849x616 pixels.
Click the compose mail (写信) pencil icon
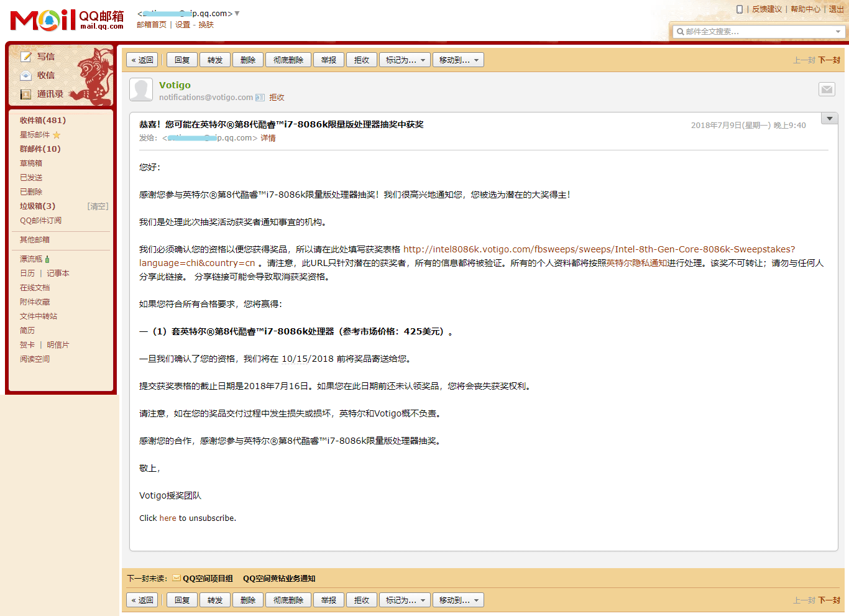26,57
